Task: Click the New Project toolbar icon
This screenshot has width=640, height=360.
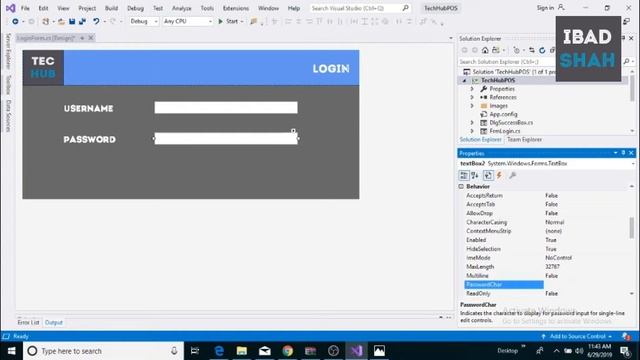Action: pyautogui.click(x=45, y=21)
